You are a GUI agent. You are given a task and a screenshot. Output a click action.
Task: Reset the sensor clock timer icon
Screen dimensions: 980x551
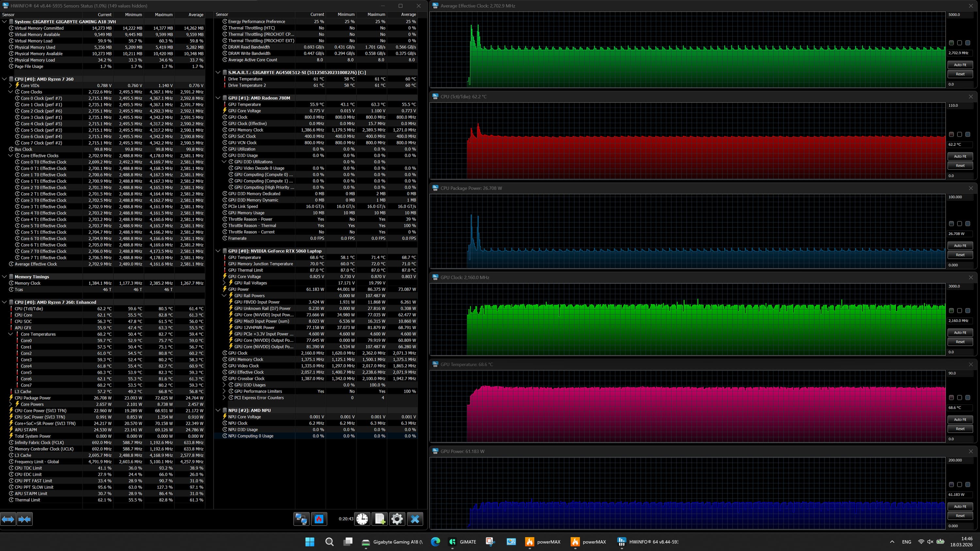[362, 519]
